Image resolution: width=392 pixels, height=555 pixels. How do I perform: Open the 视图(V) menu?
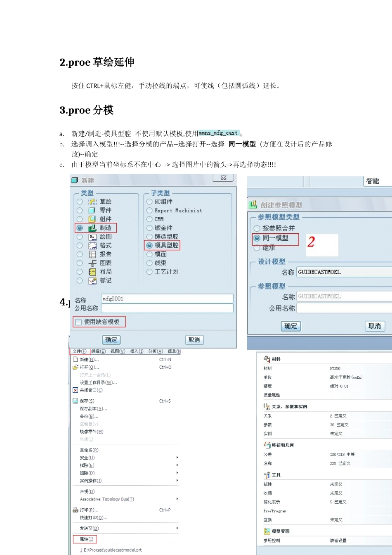click(x=118, y=351)
